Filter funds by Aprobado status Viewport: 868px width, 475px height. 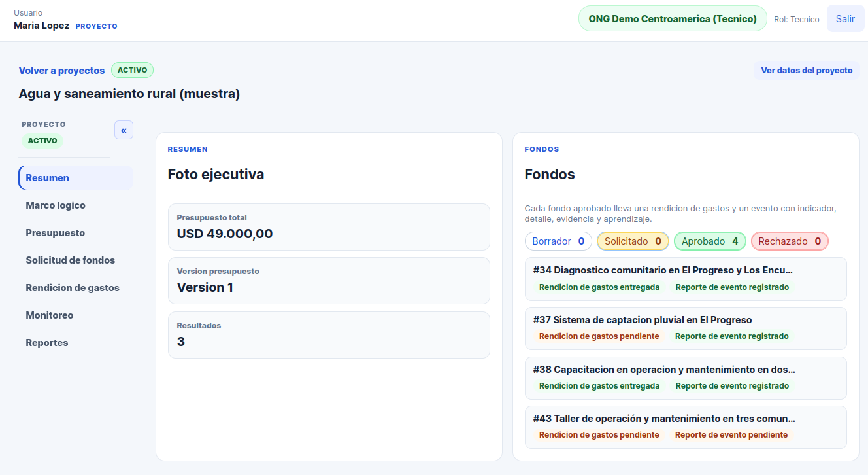710,241
